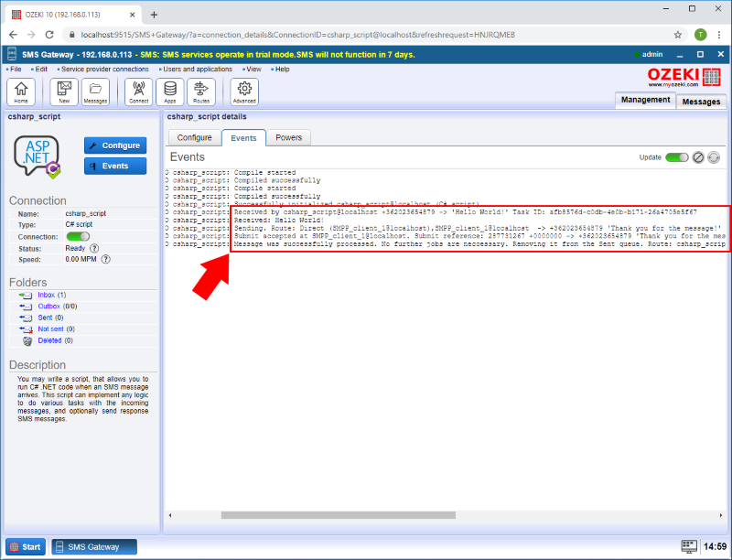Click the 'Received: Hello World!' log line
Screen dimensions: 732x560
279,221
